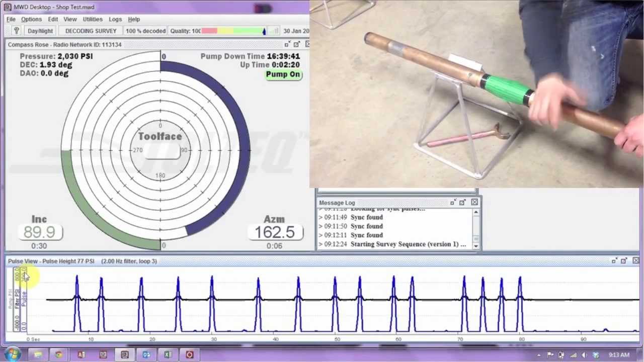
Task: Open Microsoft Outlook from the taskbar
Action: [146, 354]
